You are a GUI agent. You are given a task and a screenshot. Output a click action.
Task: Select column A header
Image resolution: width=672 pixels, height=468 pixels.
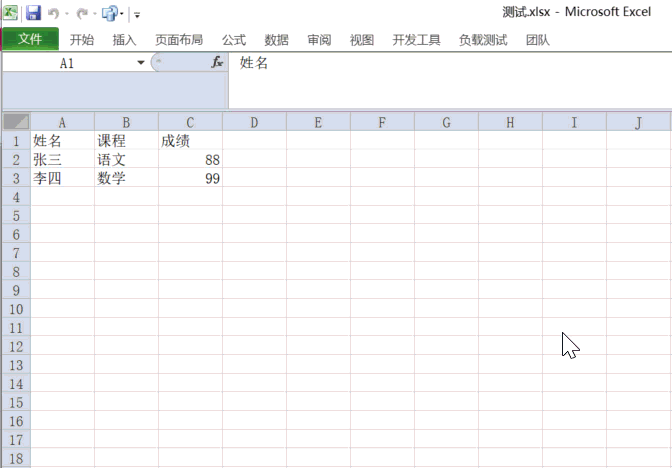tap(62, 123)
